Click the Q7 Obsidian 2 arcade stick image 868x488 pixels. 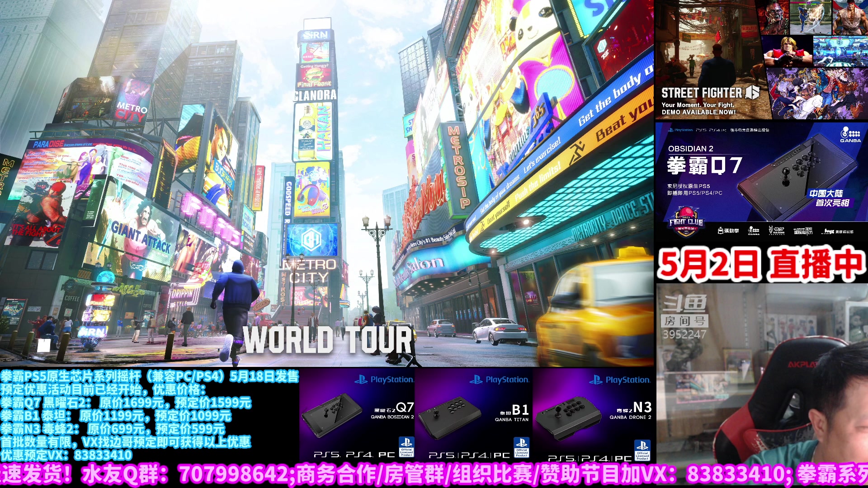[x=331, y=415]
